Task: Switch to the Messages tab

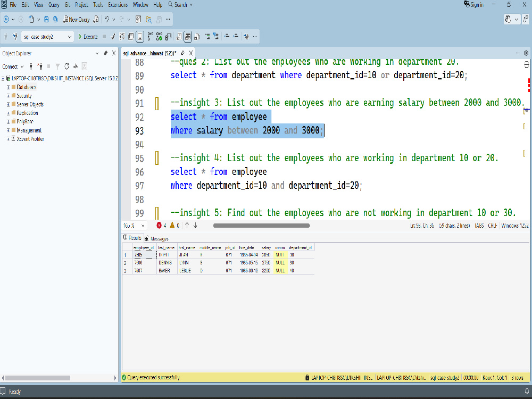Action: click(156, 238)
